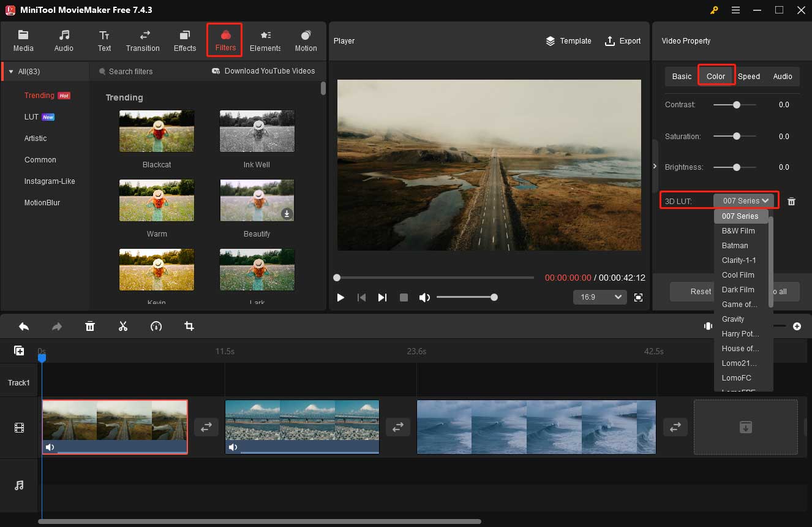Select Gravity LUT option
Image resolution: width=812 pixels, height=527 pixels.
tap(741, 319)
